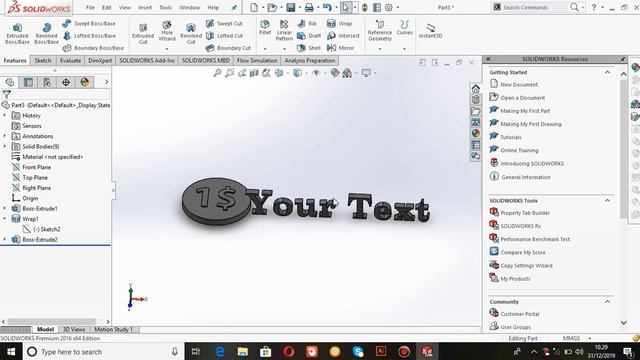Toggle Instant3D mode
Screen dimensions: 640x360
(430, 31)
